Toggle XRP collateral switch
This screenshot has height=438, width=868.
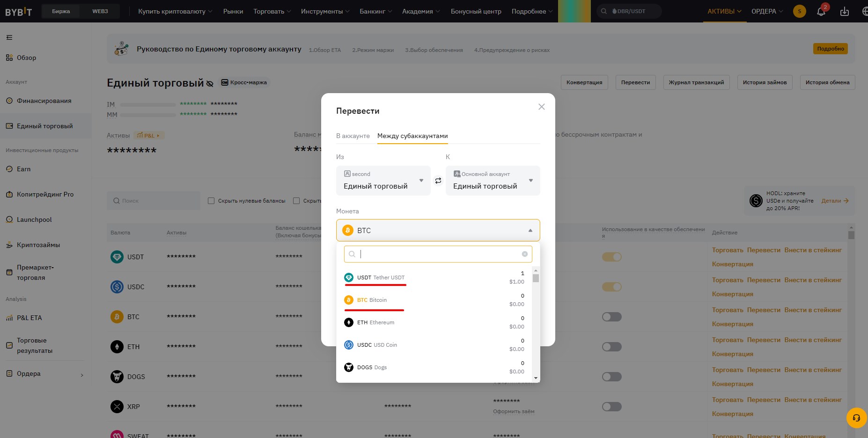coord(612,407)
